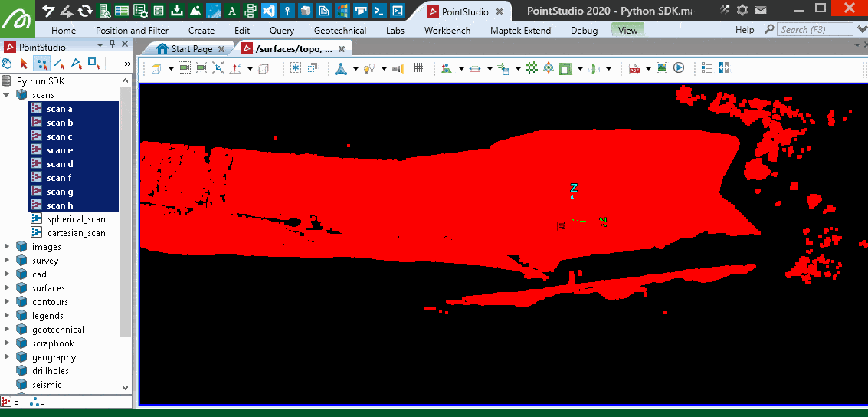Expand the images folder
The width and height of the screenshot is (868, 417).
coord(7,246)
